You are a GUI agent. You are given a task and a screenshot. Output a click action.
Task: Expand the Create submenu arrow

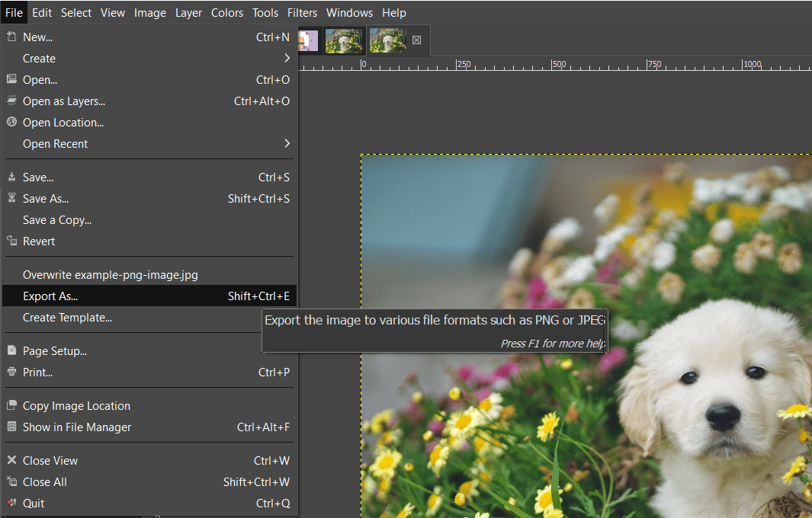[x=287, y=58]
